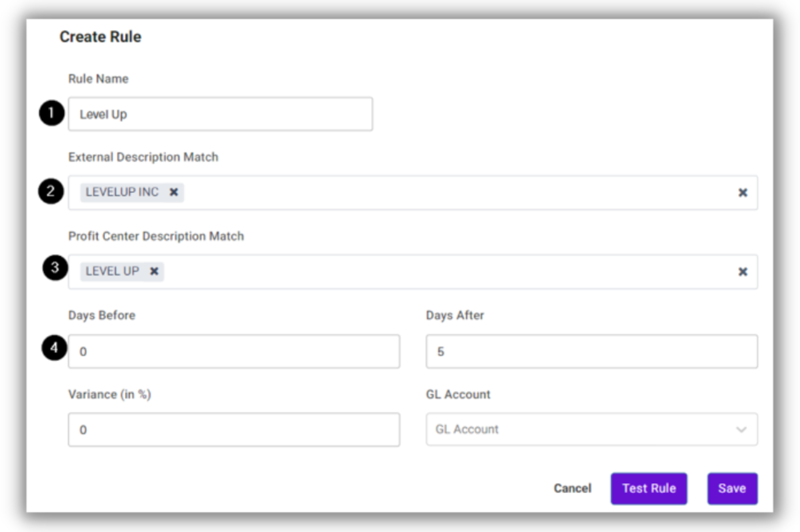Remove the LEVEL UP tag
Viewport: 800px width, 532px height.
(x=154, y=271)
